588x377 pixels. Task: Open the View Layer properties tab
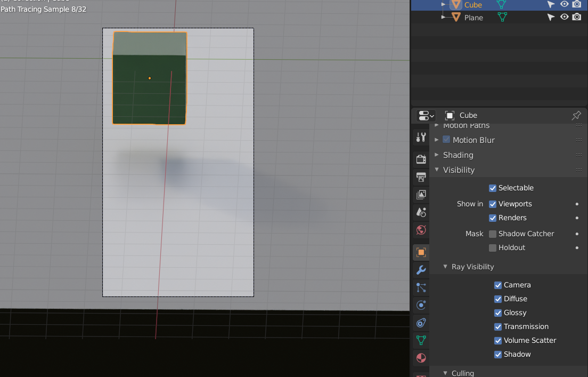[421, 195]
